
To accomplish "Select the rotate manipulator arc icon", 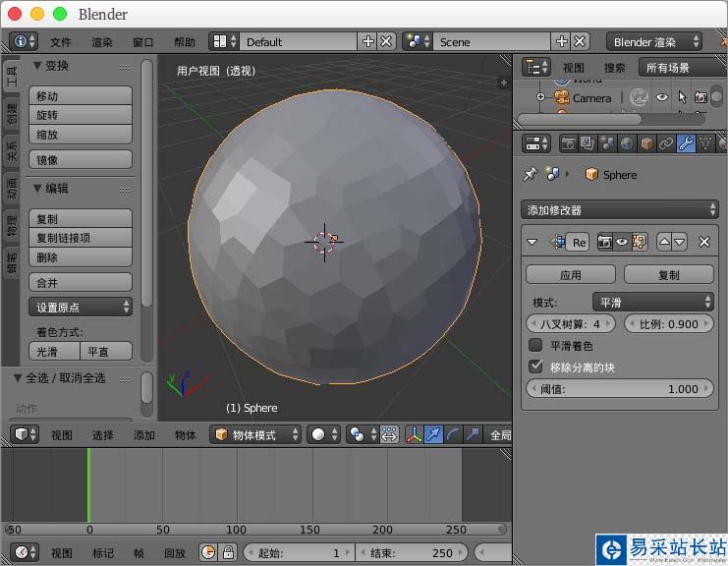I will coord(454,435).
